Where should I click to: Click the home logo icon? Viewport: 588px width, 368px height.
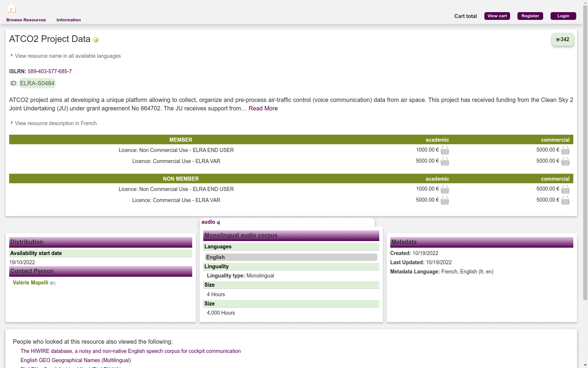12,8
